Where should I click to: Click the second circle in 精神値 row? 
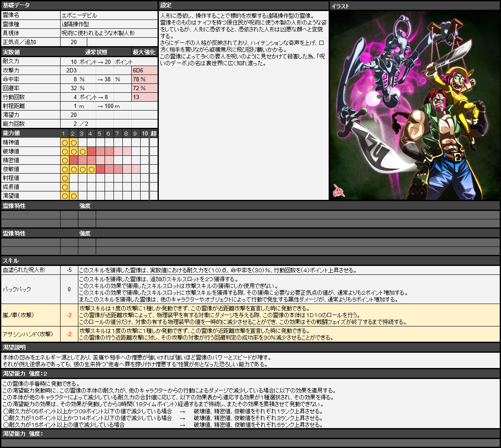coord(74,142)
